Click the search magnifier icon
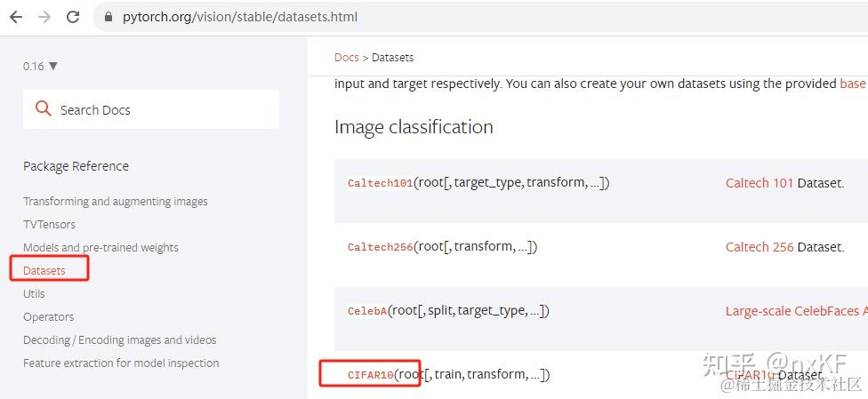 [x=43, y=108]
